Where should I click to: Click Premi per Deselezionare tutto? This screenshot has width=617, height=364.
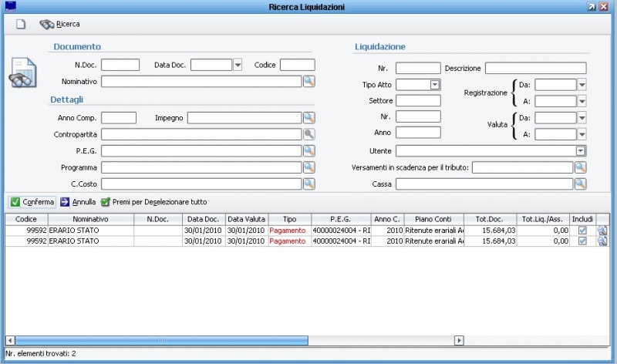click(x=153, y=202)
